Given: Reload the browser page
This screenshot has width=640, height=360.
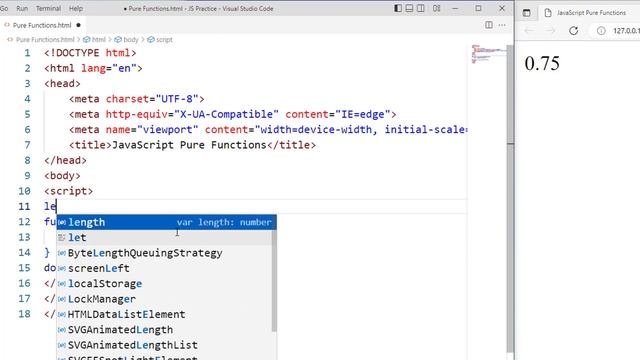Looking at the screenshot, I should tap(573, 31).
